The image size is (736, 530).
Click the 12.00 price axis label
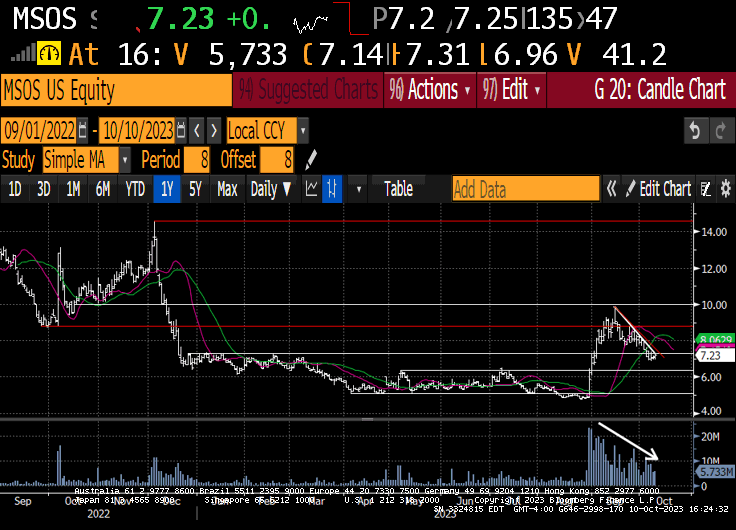tap(714, 269)
